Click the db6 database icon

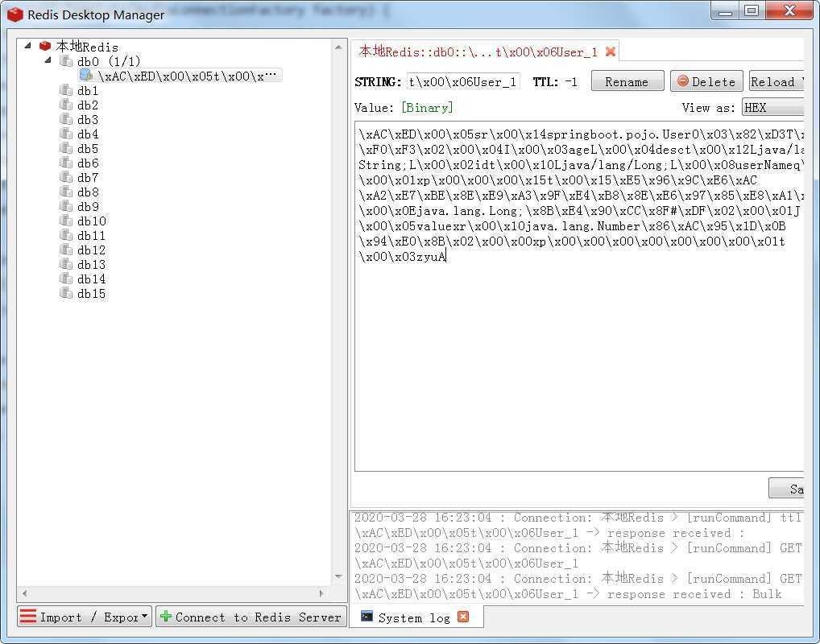(66, 163)
